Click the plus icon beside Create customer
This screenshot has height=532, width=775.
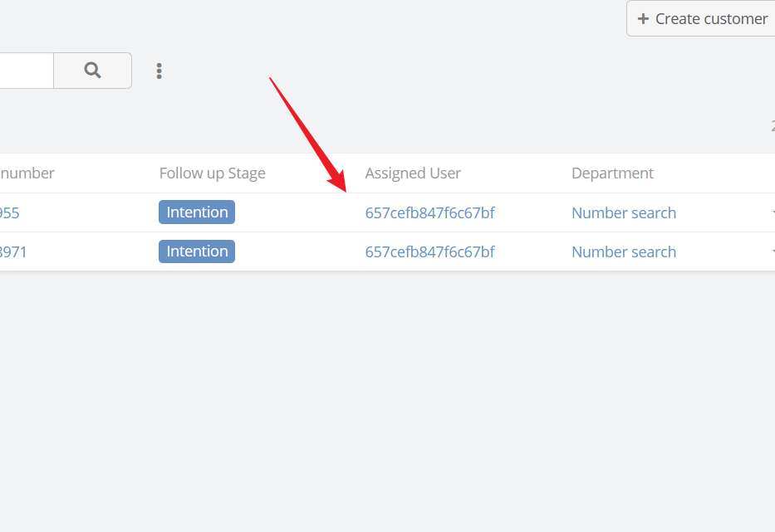[x=643, y=19]
